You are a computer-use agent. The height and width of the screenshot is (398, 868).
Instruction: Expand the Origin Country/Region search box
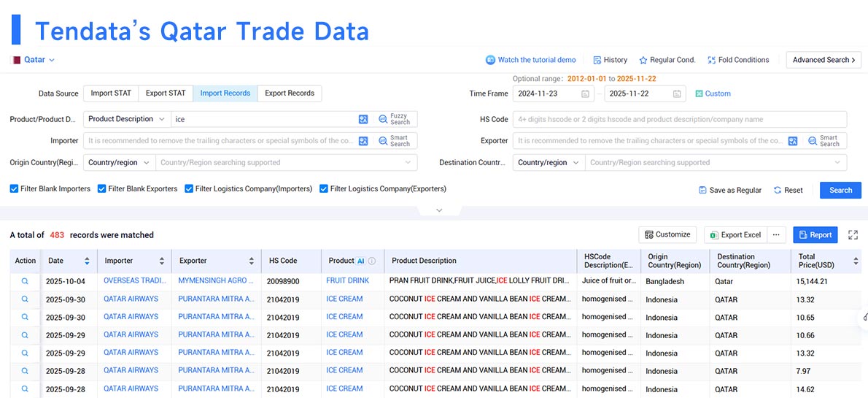286,162
